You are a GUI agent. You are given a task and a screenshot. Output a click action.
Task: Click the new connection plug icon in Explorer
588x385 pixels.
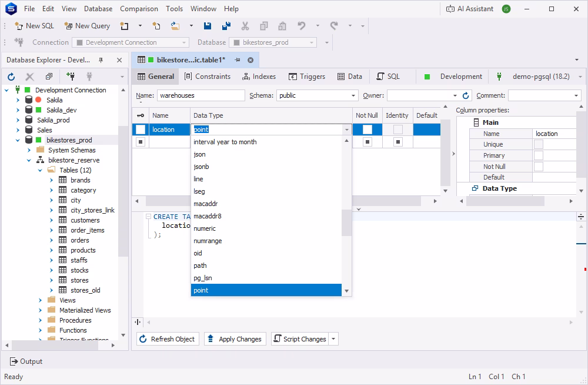coord(70,77)
